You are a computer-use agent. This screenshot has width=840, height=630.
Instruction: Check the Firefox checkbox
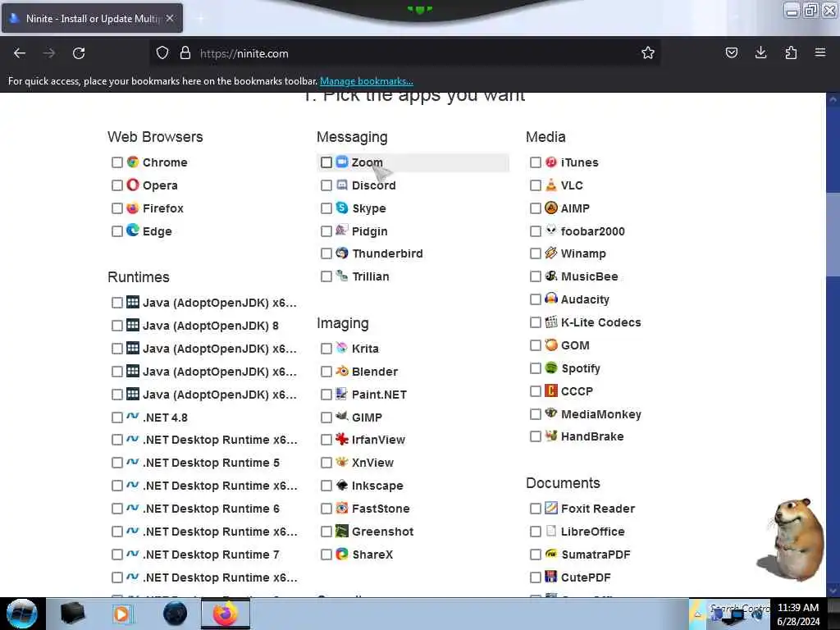point(116,208)
